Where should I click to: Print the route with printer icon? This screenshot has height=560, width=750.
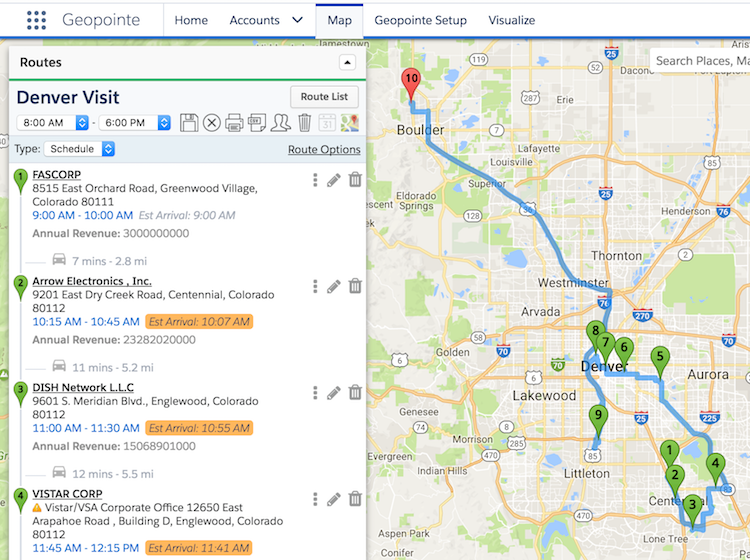(x=234, y=123)
